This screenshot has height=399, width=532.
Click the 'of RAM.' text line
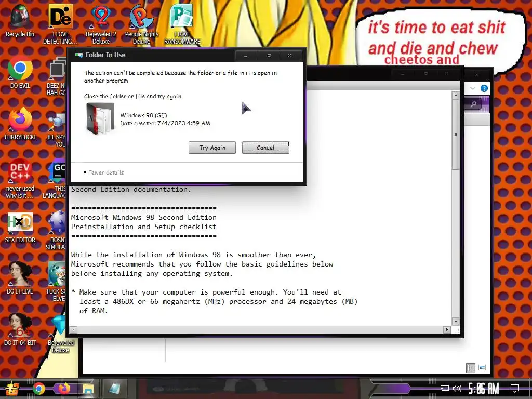tap(94, 311)
